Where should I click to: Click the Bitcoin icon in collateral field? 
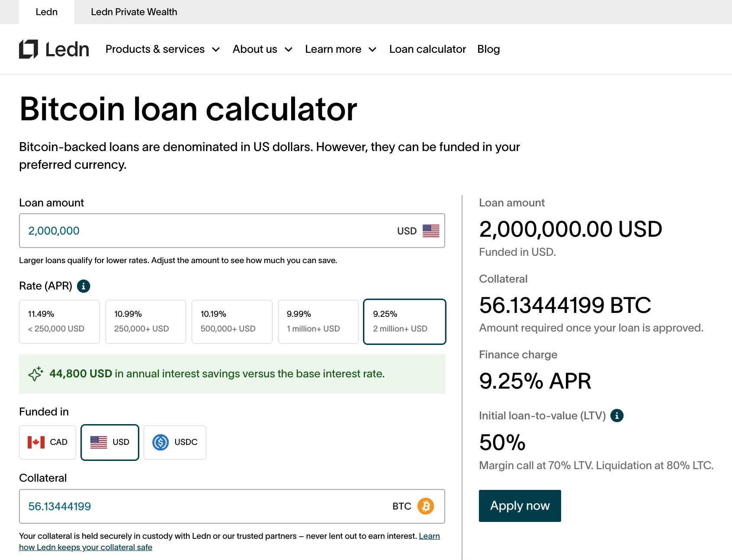pos(426,506)
